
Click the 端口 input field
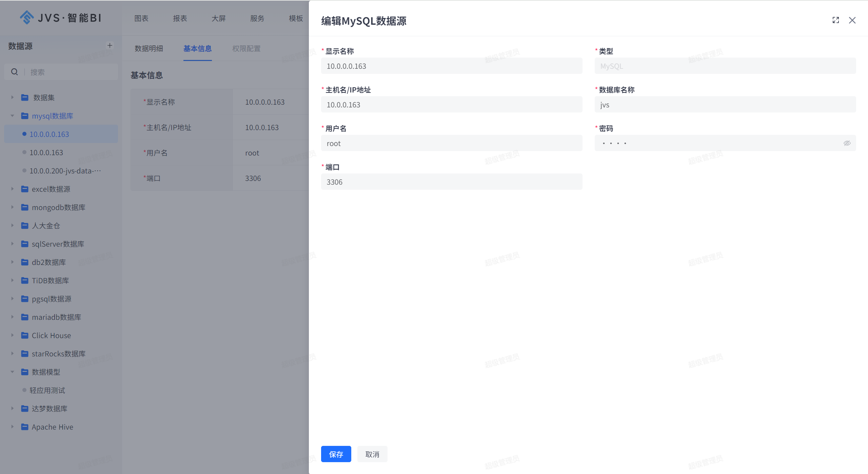point(452,182)
